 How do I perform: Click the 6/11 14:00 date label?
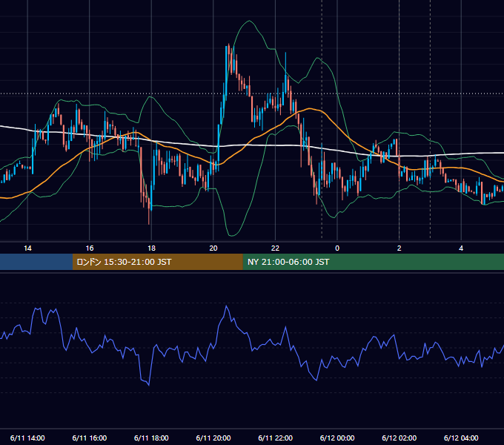[27, 438]
